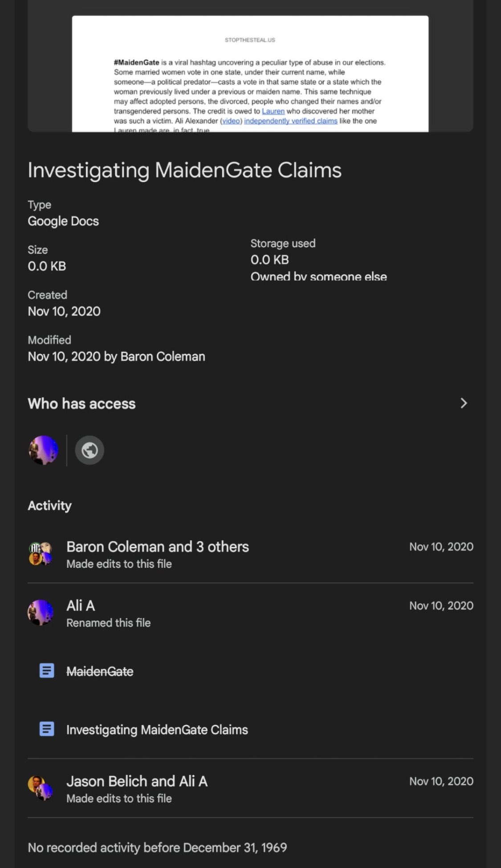Click the doc icon beside the renamed file
This screenshot has height=868, width=501.
[x=47, y=729]
